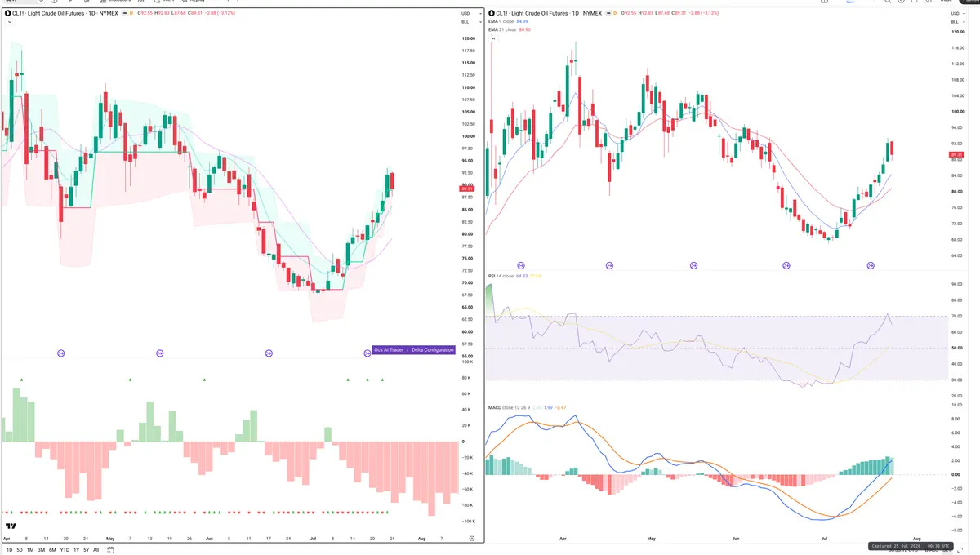Open the USD currency dropdown on right chart
This screenshot has height=555, width=980.
(x=956, y=14)
